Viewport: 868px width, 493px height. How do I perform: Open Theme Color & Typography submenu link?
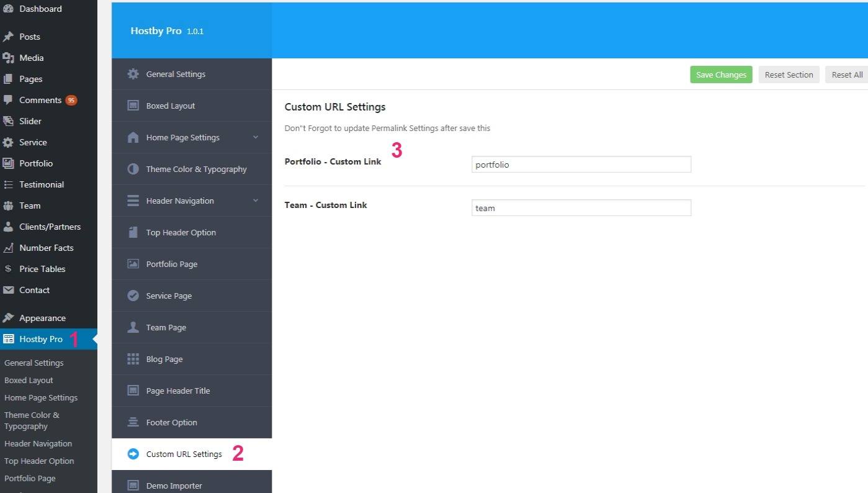[x=32, y=420]
